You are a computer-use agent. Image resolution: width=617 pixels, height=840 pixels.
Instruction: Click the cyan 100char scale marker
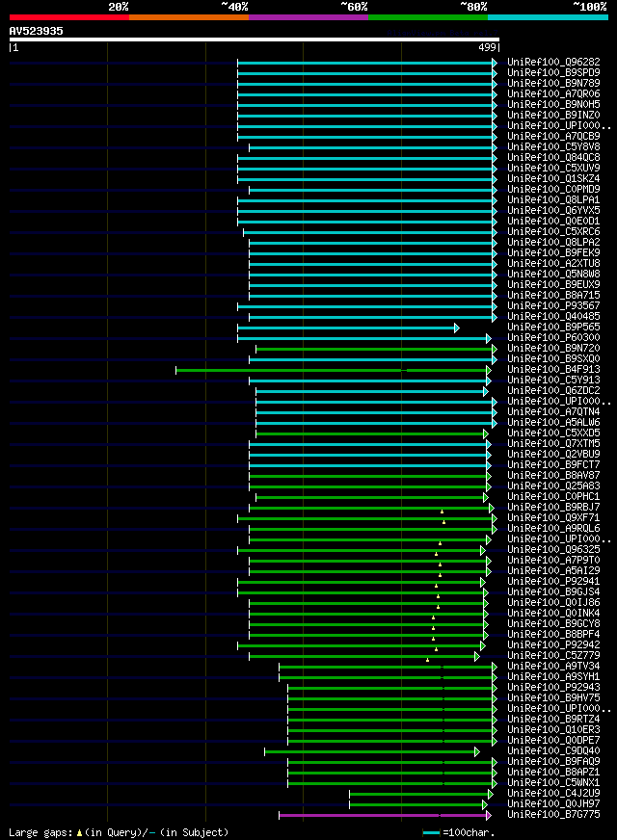point(431,832)
